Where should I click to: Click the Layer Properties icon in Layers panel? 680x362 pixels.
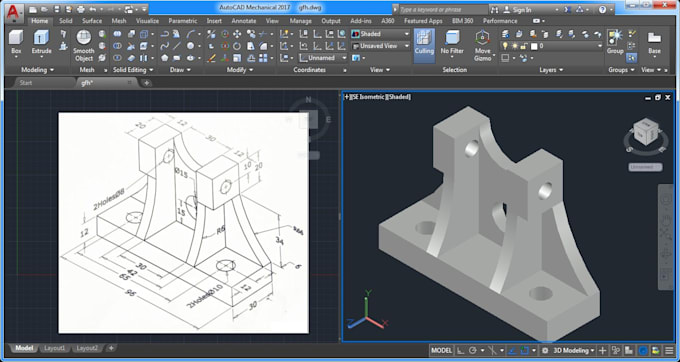(505, 34)
